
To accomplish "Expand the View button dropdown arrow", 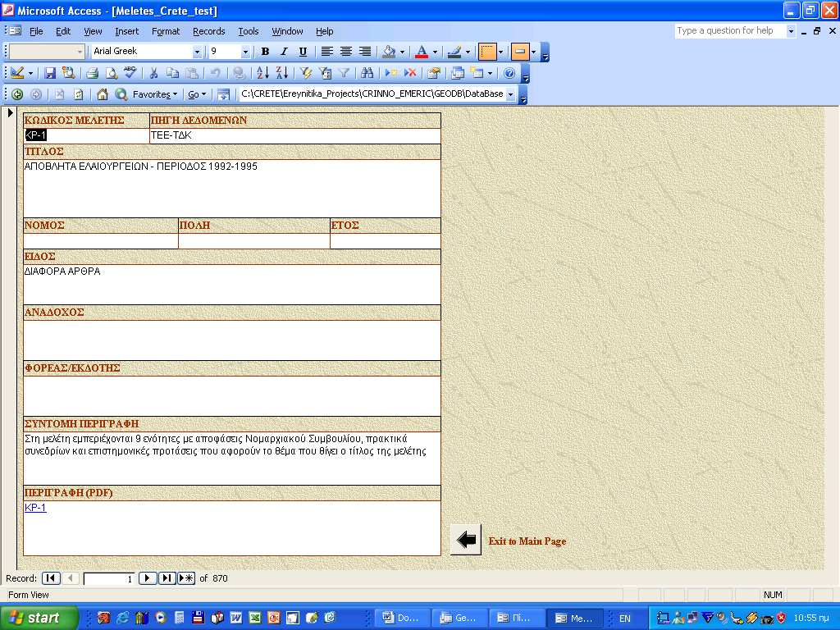I will [x=30, y=73].
